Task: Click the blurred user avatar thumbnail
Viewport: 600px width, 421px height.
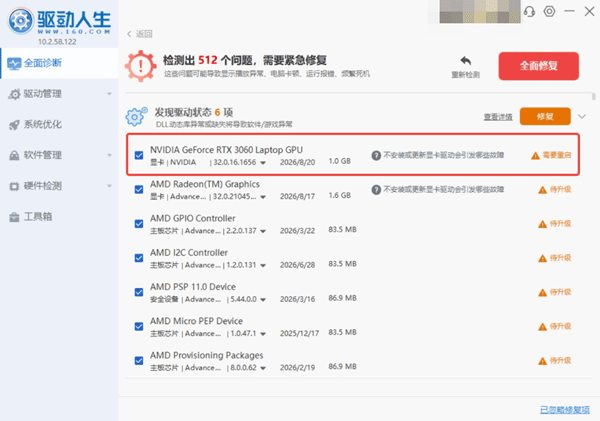Action: point(480,11)
